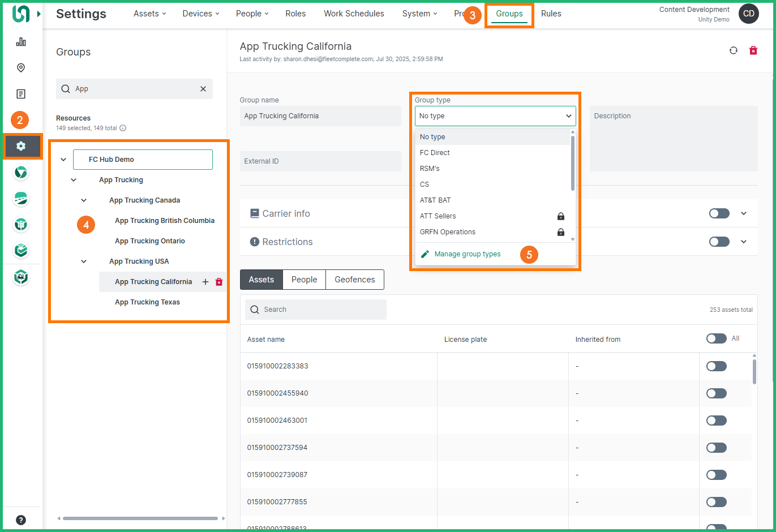Clear the group search with X icon
776x532 pixels.
tap(203, 89)
